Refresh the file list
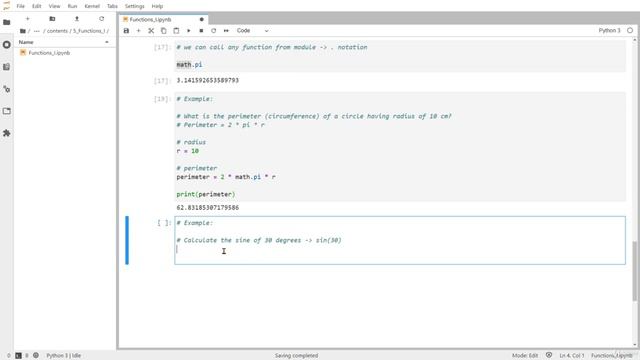This screenshot has height=360, width=640. tap(102, 19)
